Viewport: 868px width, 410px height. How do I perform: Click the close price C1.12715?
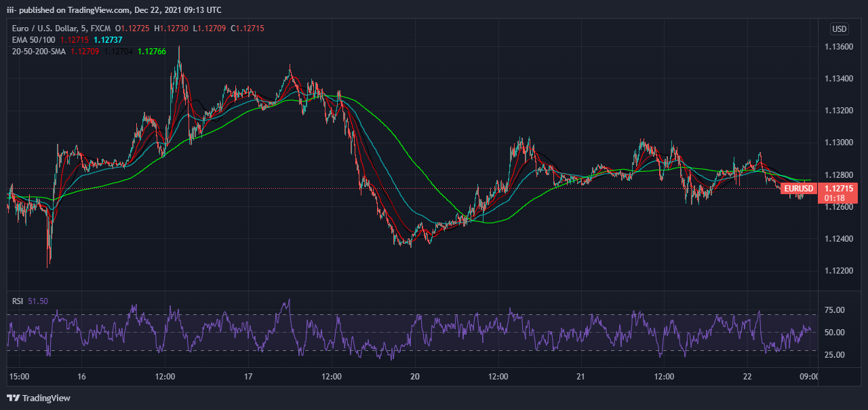coord(247,29)
